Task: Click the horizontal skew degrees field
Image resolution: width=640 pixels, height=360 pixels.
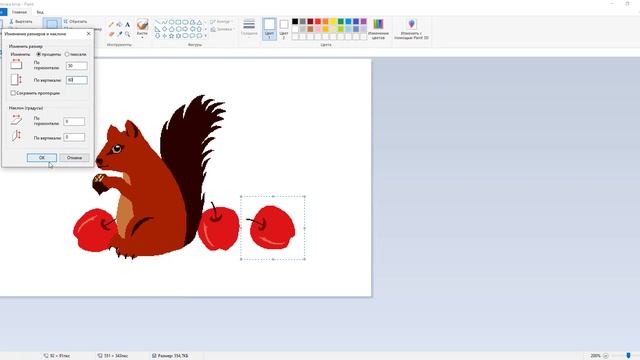Action: (74, 122)
